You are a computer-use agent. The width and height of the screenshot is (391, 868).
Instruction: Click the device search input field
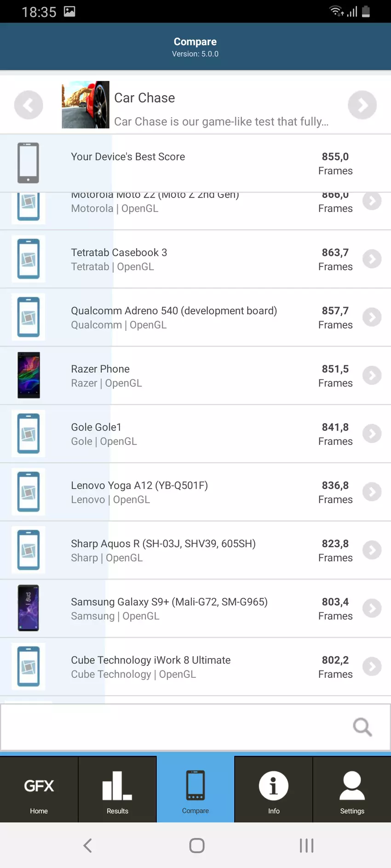point(175,727)
